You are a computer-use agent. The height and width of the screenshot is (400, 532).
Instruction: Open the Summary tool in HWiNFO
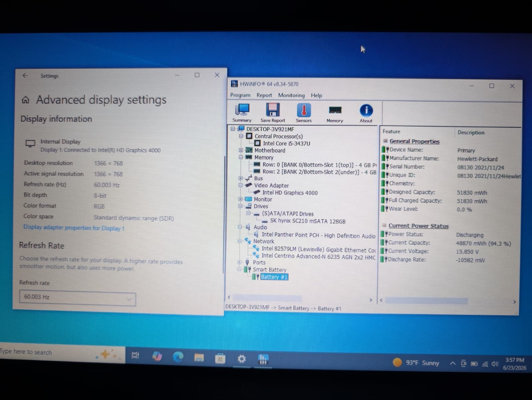pos(242,113)
